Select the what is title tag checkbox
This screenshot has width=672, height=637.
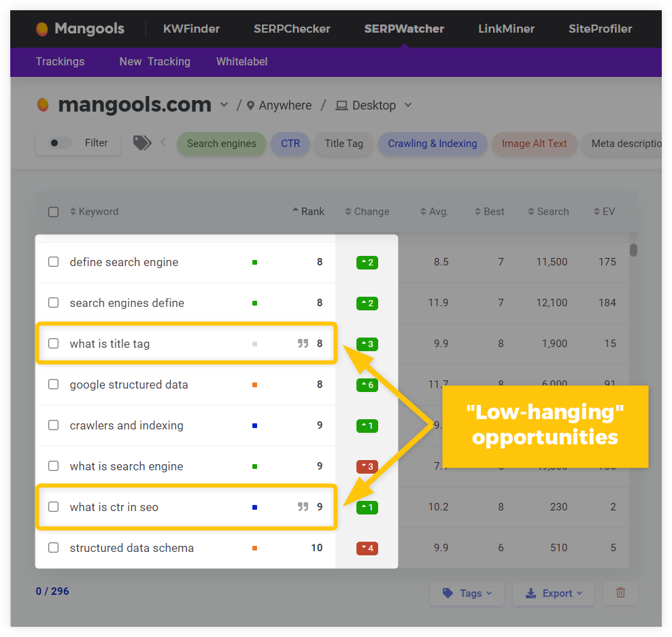coord(54,344)
